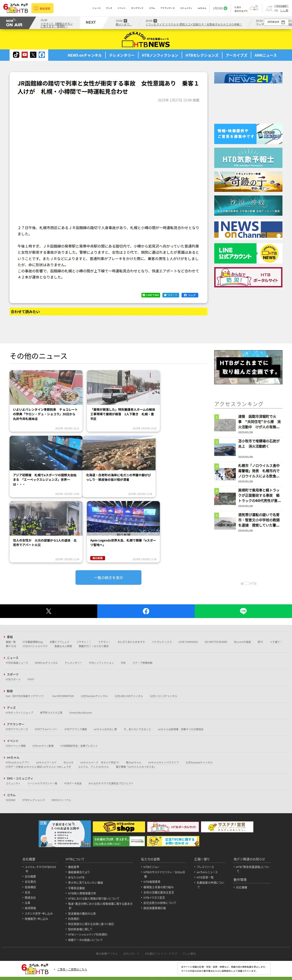Share via the wide black X bar
Image resolution: width=292 pixels, height=980 pixels.
49,611
